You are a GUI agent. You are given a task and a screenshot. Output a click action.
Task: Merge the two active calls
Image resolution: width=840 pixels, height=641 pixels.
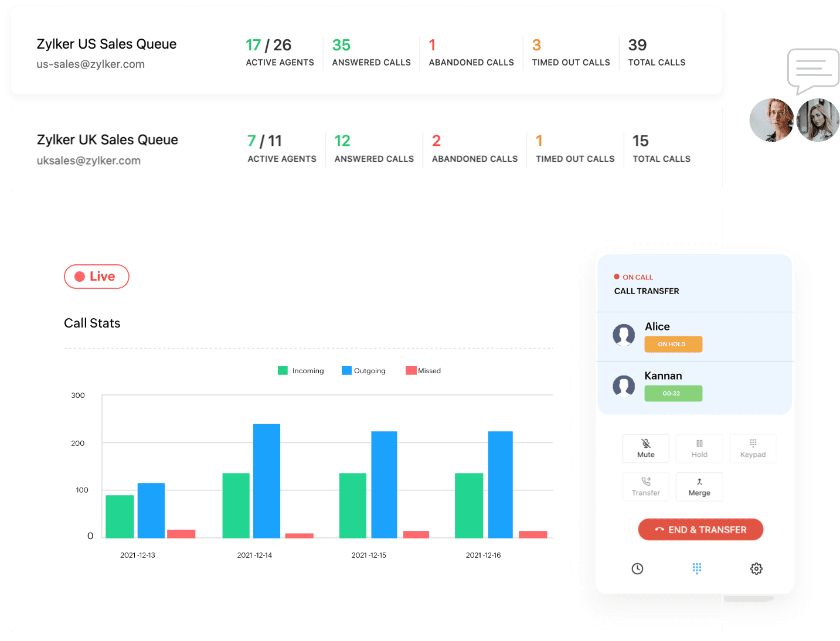tap(699, 487)
